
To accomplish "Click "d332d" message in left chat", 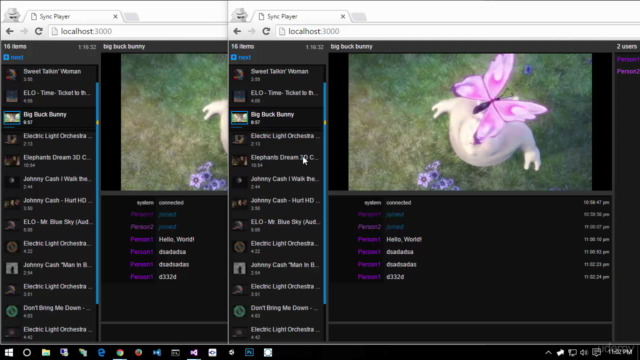I will point(167,277).
